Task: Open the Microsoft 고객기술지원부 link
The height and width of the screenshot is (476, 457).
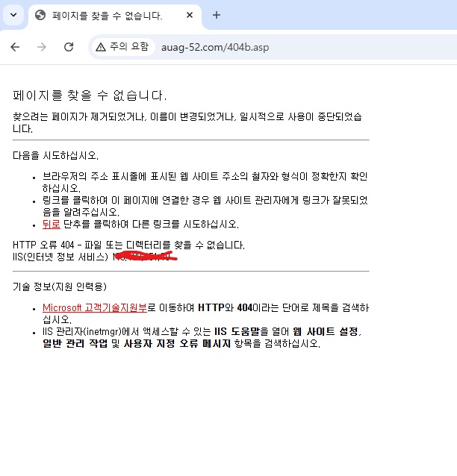Action: pos(95,307)
